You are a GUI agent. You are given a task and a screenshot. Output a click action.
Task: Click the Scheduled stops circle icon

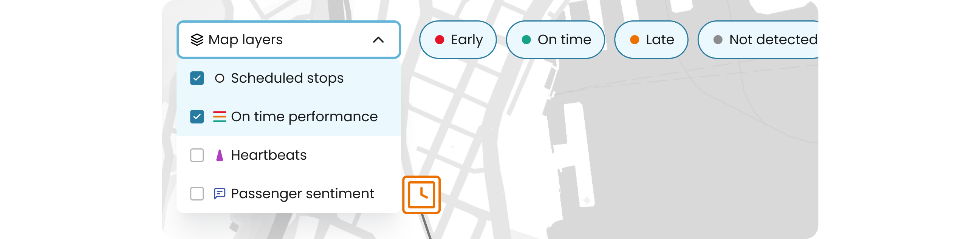point(220,78)
